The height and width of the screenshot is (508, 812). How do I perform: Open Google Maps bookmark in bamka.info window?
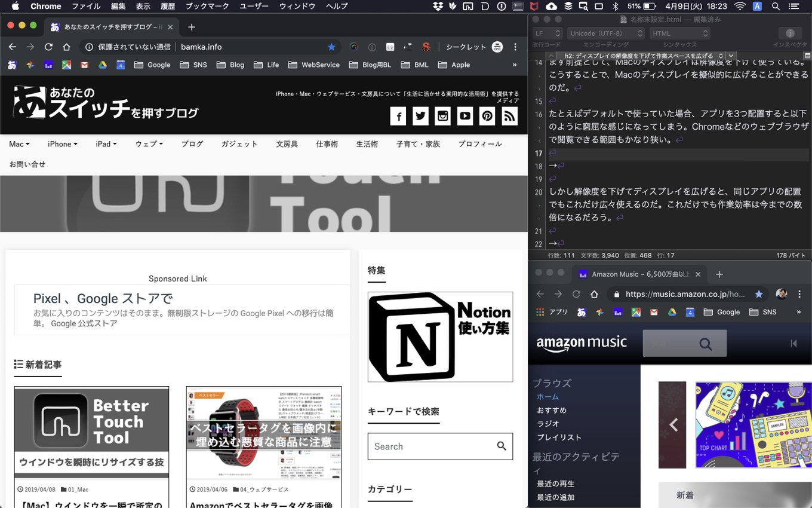click(66, 65)
